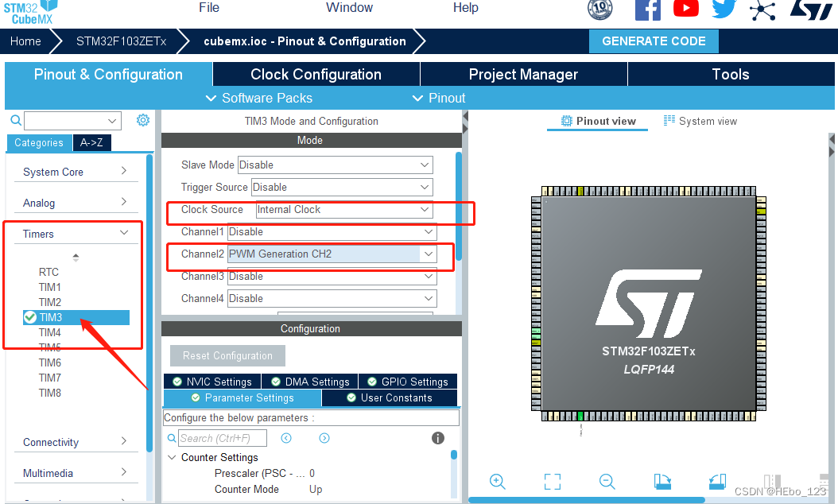838x504 pixels.
Task: Open the Help menu
Action: [465, 7]
